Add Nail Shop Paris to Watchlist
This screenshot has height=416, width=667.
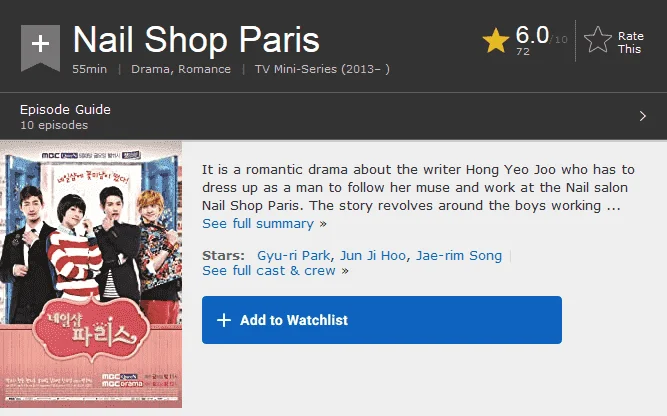point(382,320)
